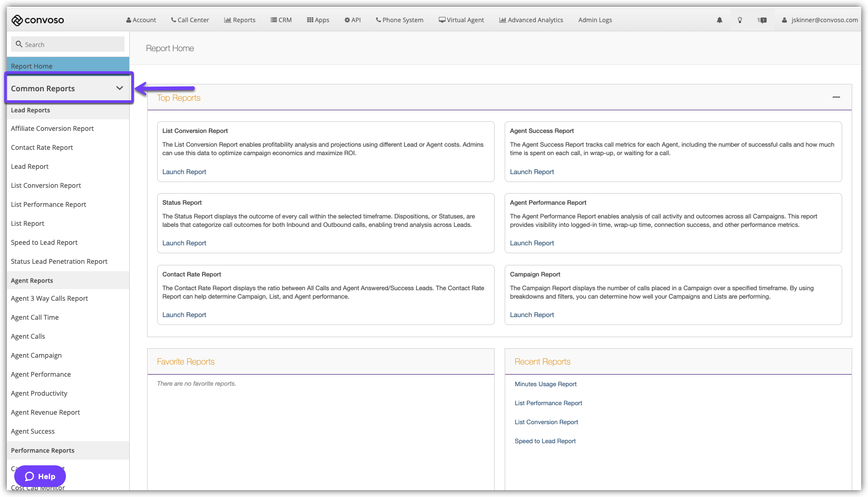
Task: Open the user account jskinner@convoso.com menu
Action: point(820,20)
